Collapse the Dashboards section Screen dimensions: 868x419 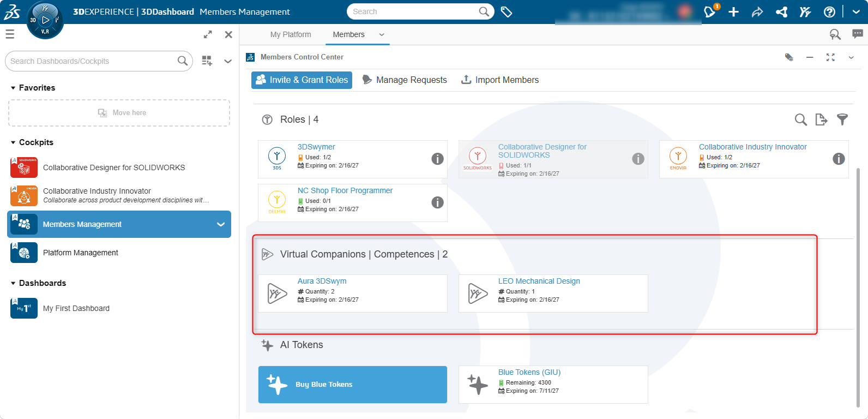(13, 283)
